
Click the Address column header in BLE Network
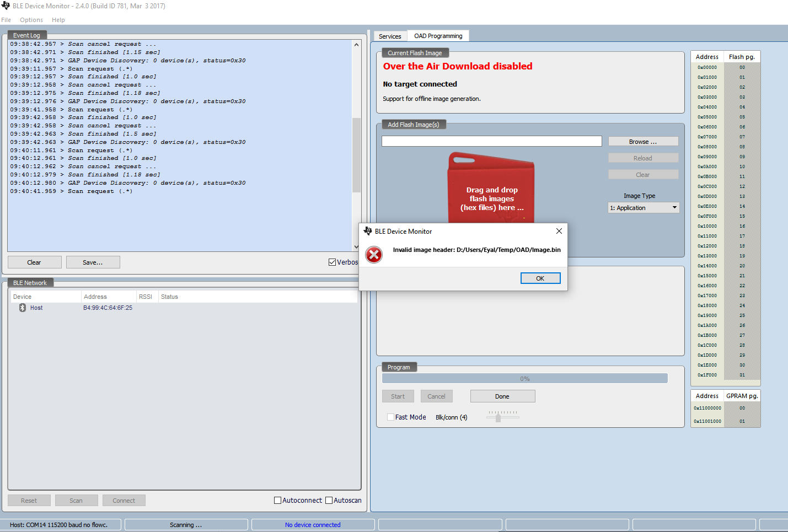[109, 297]
